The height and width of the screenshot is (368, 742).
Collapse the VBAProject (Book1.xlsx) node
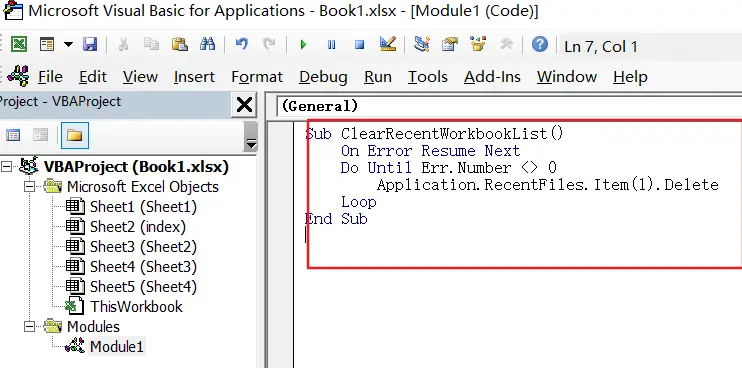pyautogui.click(x=6, y=166)
